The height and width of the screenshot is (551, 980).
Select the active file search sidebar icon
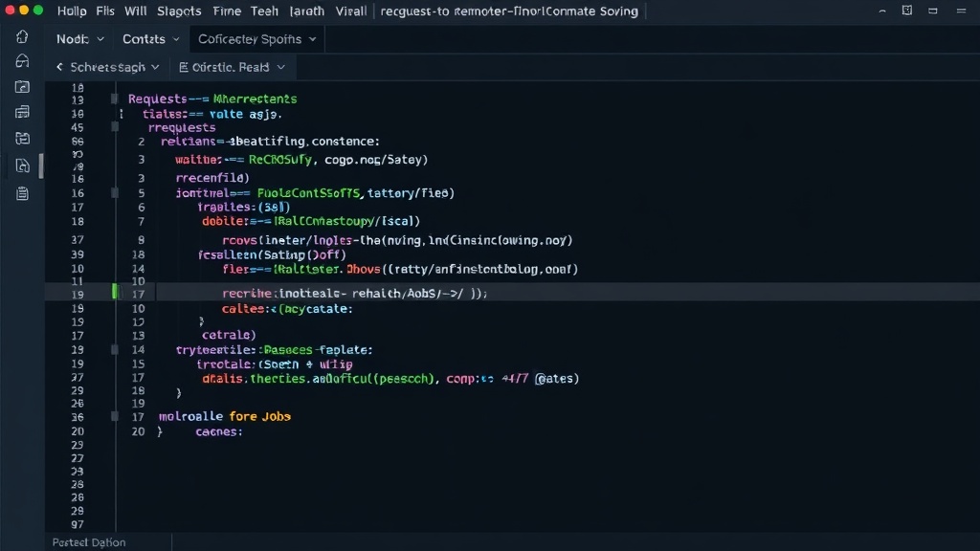click(23, 165)
